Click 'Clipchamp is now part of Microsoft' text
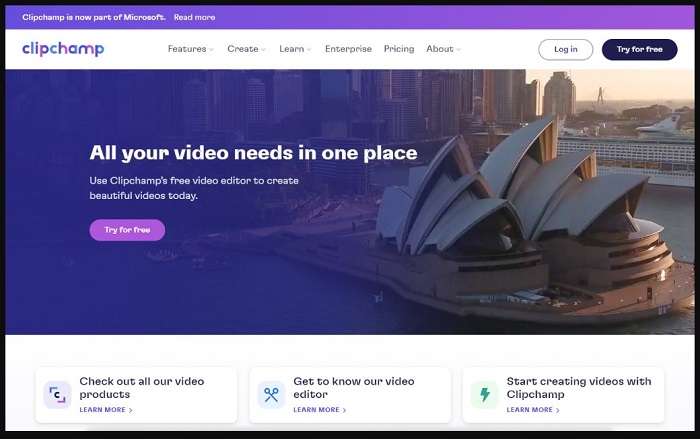This screenshot has height=439, width=700. tap(94, 17)
